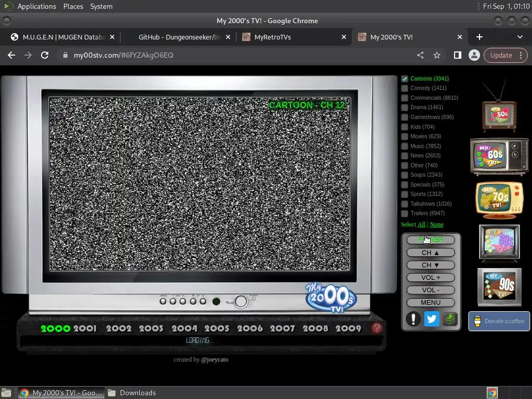This screenshot has height=399, width=532.
Task: Uncheck the Cartoons category
Action: click(404, 79)
